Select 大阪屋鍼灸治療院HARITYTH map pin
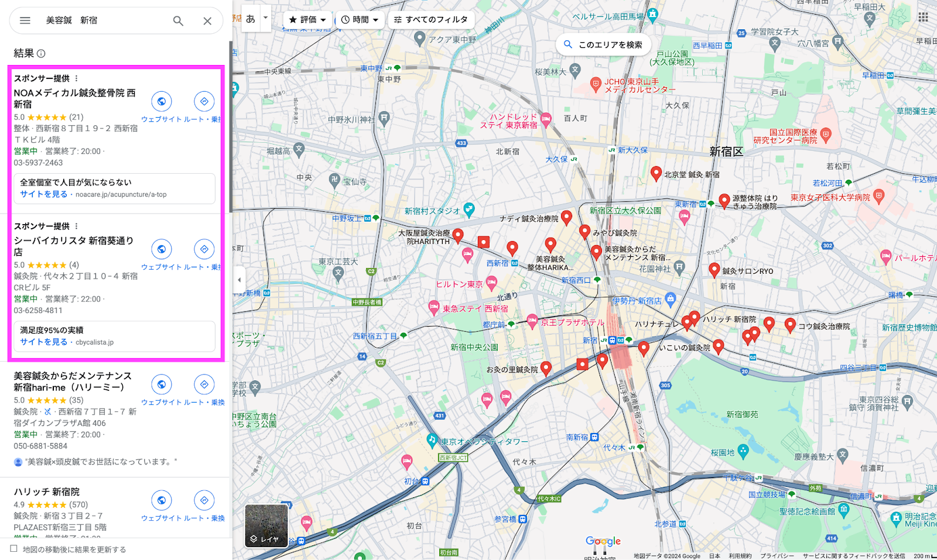The image size is (937, 560). pyautogui.click(x=458, y=236)
